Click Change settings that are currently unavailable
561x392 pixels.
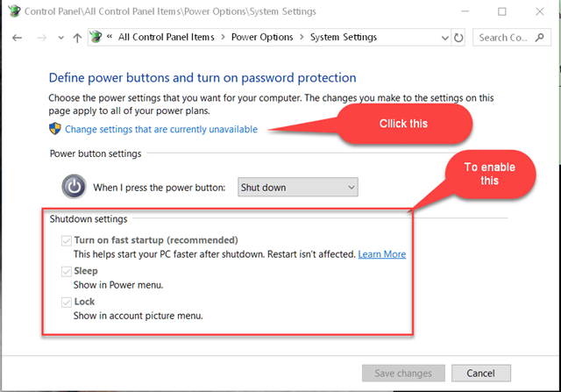coord(161,129)
